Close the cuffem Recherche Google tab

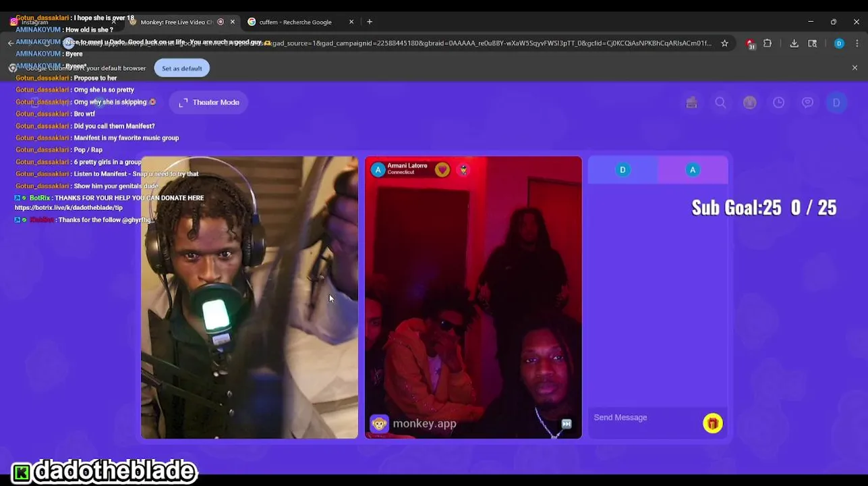click(x=351, y=22)
